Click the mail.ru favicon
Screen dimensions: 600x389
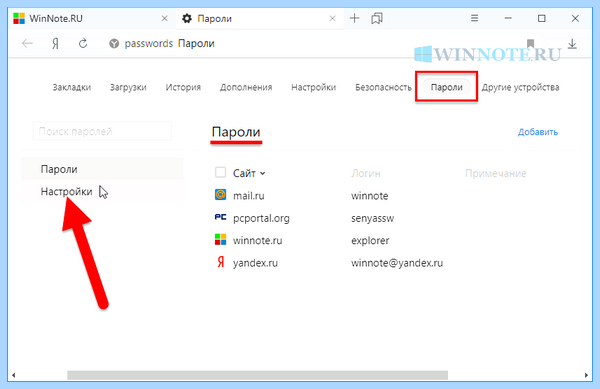coord(220,195)
